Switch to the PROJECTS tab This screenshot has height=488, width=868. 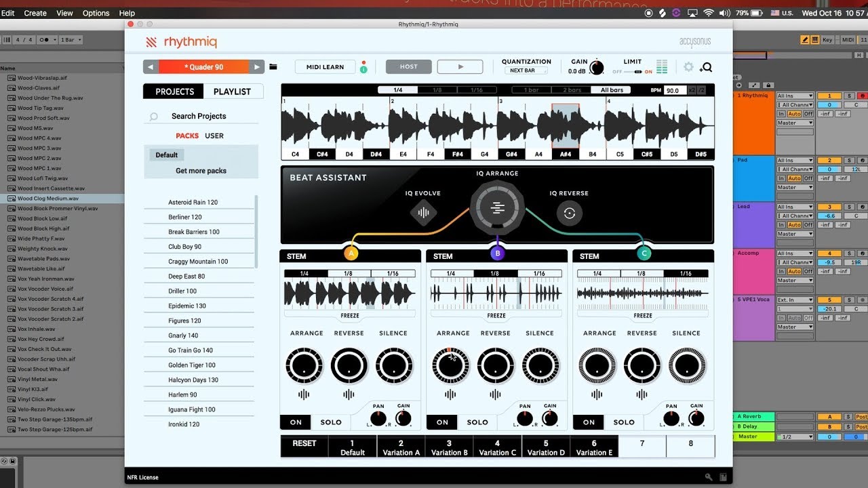[x=174, y=91]
